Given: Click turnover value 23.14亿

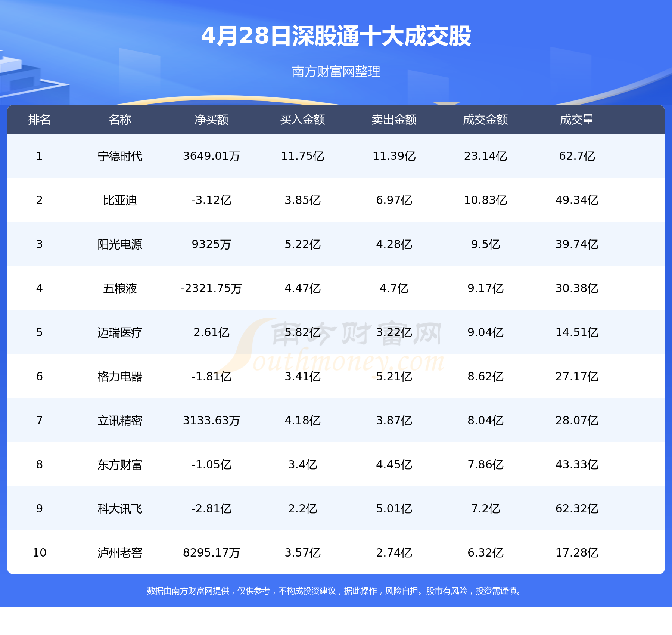Looking at the screenshot, I should [486, 156].
